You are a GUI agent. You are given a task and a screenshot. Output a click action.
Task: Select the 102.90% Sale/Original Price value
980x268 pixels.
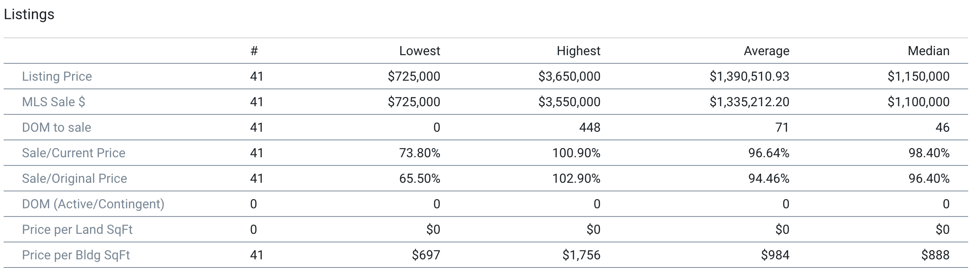(x=576, y=179)
